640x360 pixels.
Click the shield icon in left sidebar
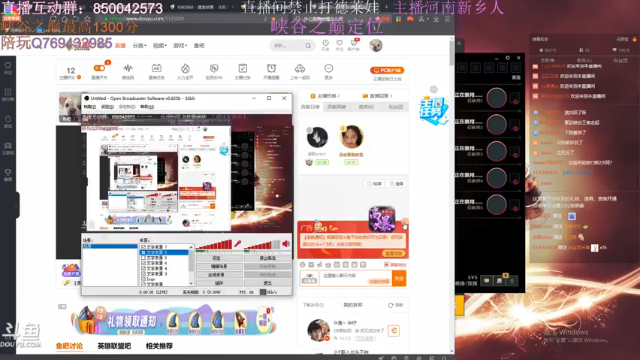(8, 119)
